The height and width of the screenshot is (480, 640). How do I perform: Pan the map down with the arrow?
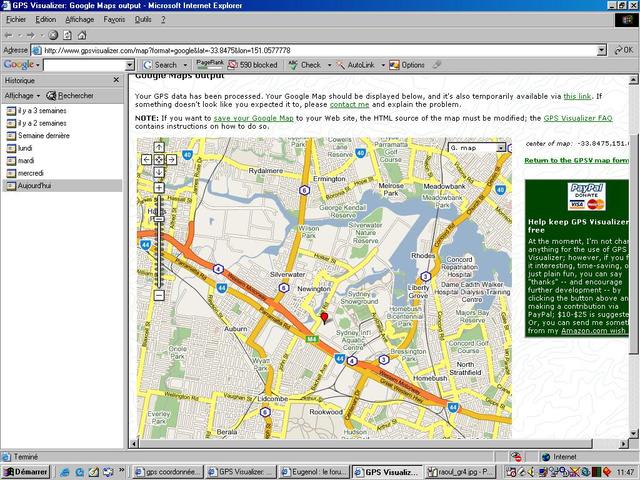(x=158, y=171)
